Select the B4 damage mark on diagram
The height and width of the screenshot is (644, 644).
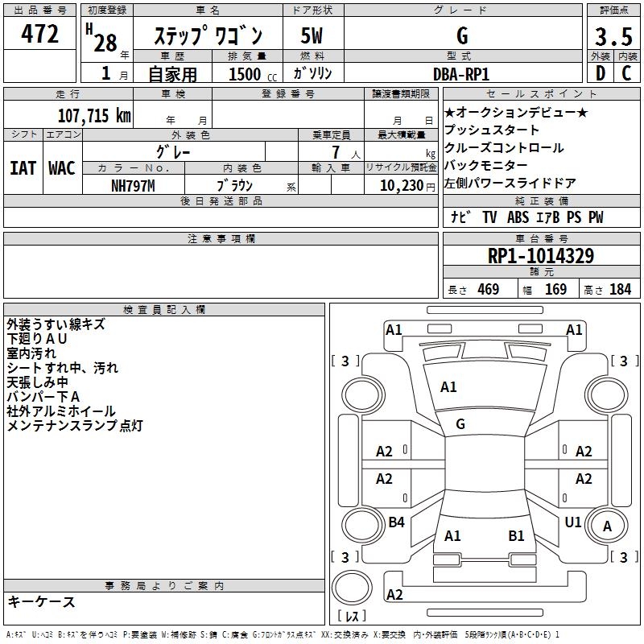tap(396, 522)
